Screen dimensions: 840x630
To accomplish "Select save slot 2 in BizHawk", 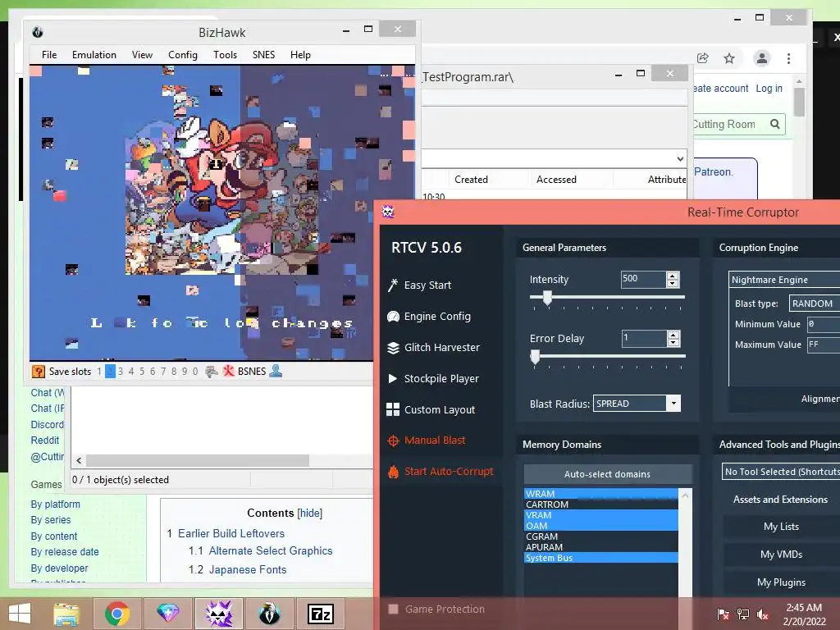I will (x=110, y=372).
